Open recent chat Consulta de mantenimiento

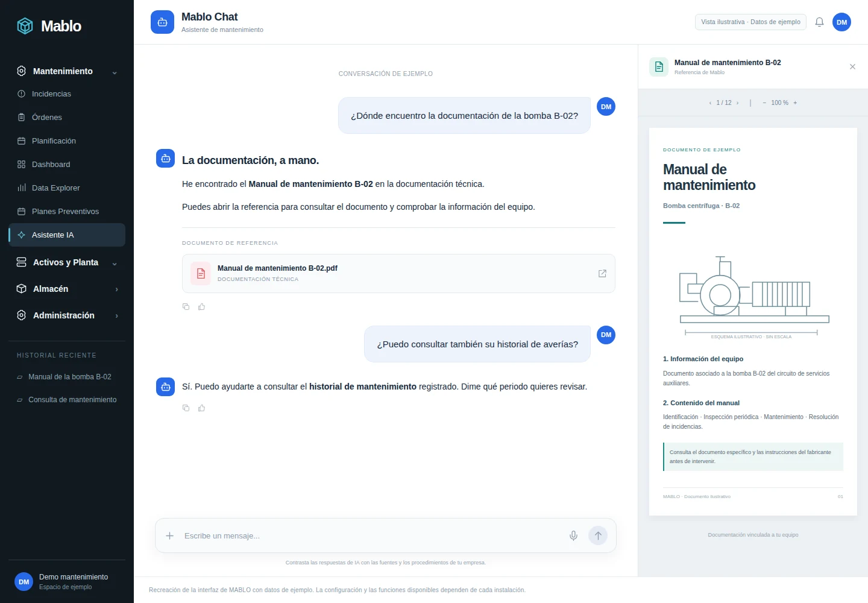67,400
